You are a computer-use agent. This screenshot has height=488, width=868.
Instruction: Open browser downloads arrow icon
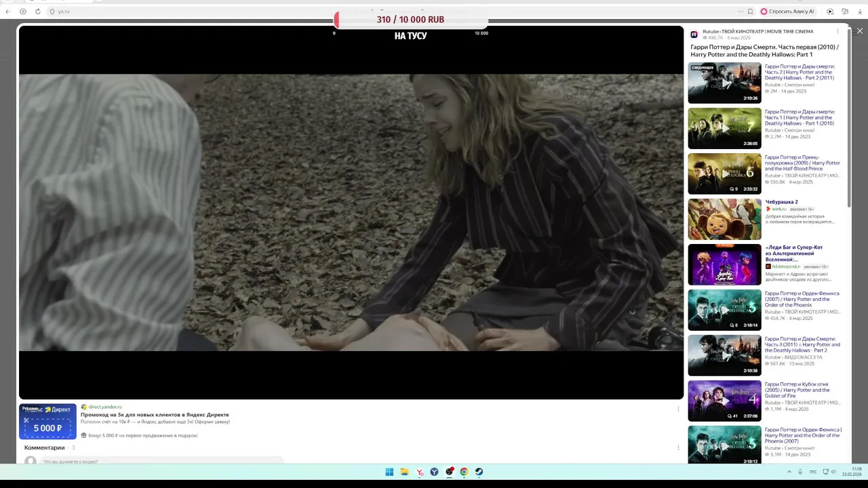(860, 12)
